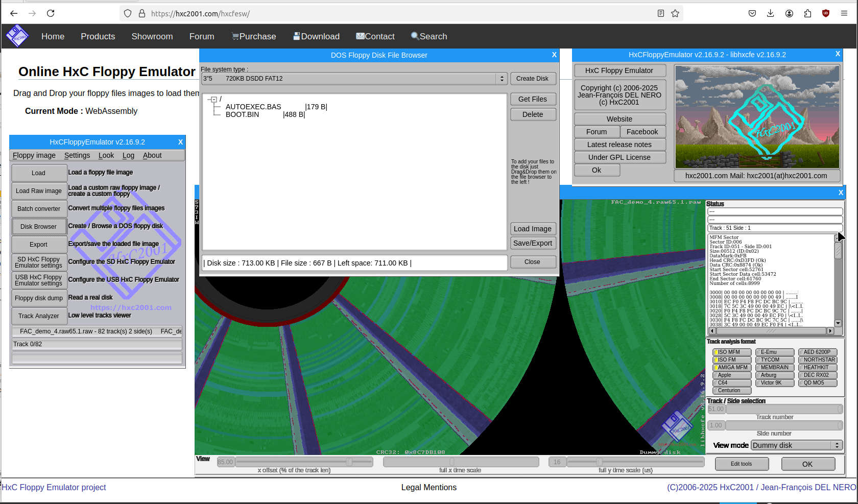Screen dimensions: 858x504
Task: Click the Create Disk button
Action: pos(533,79)
